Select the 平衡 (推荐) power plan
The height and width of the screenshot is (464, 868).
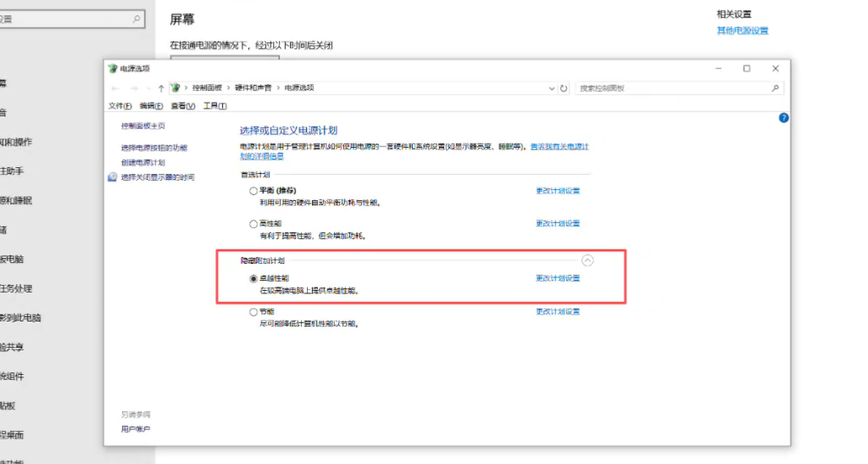(253, 191)
